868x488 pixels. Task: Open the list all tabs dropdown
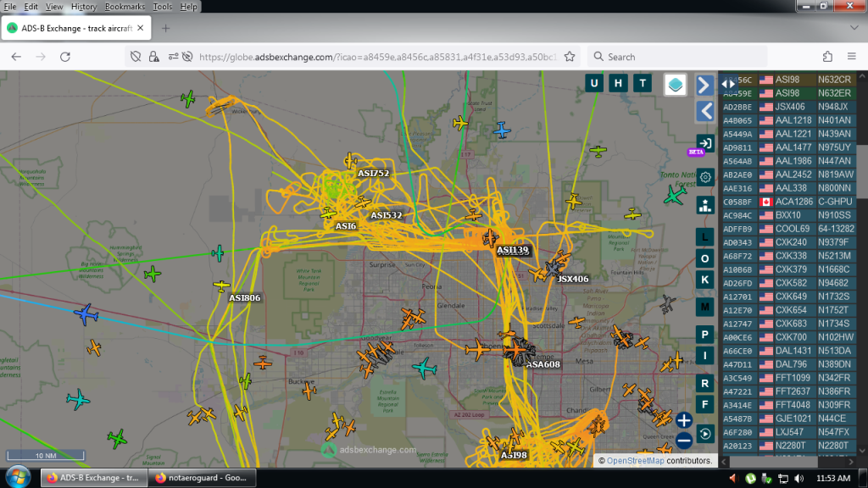pyautogui.click(x=854, y=28)
